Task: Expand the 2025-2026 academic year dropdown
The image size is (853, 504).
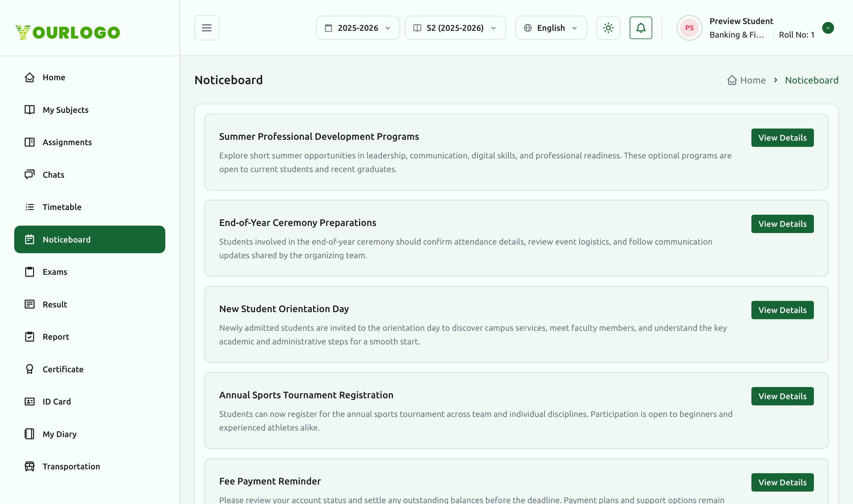Action: coord(358,28)
